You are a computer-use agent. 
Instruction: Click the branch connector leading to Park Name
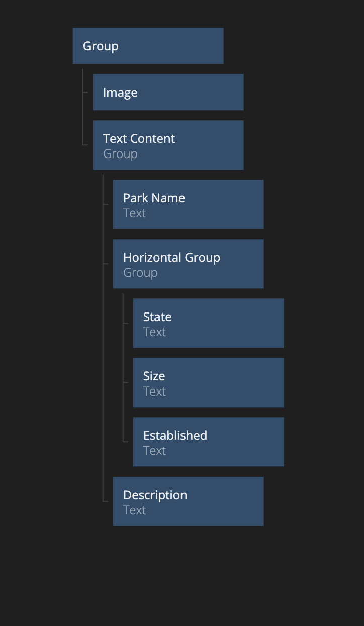106,204
